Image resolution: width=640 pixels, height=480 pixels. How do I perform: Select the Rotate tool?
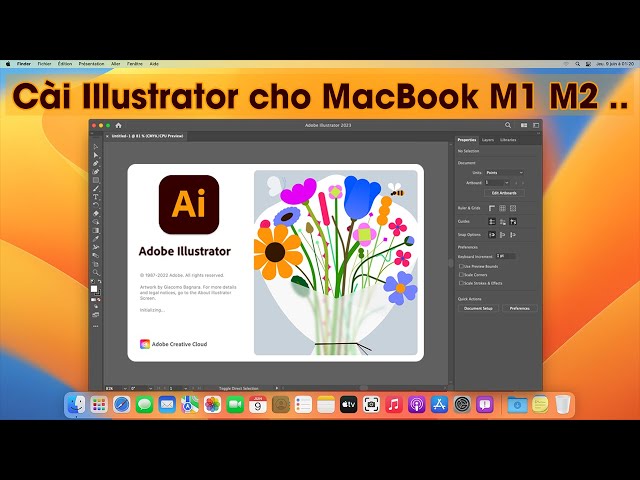96,204
